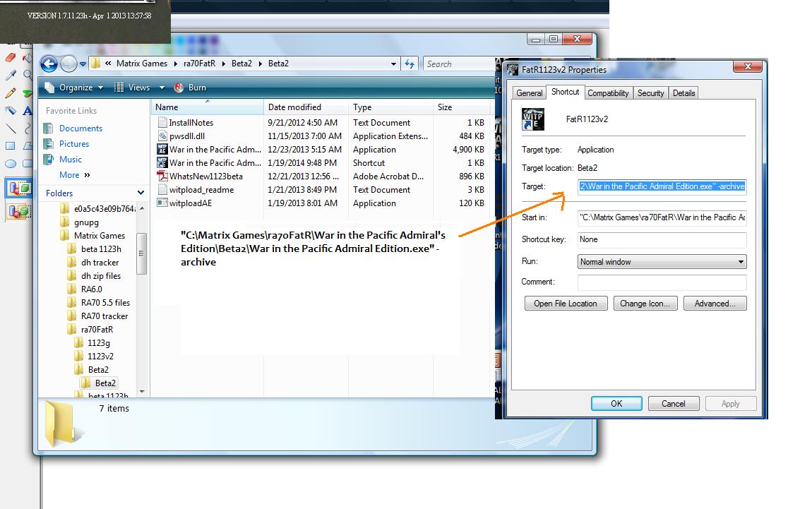Click Matrix Games in the address breadcrumb
Image resolution: width=812 pixels, height=509 pixels.
pos(142,63)
